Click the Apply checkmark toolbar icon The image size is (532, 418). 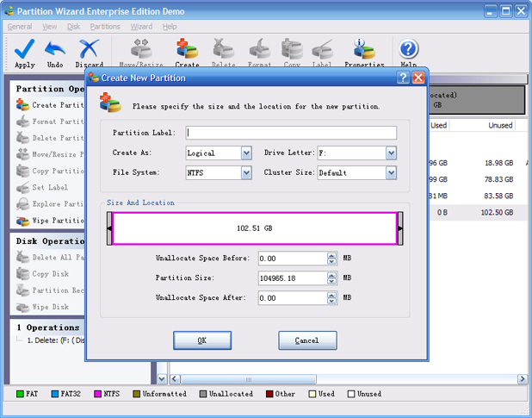[x=24, y=49]
